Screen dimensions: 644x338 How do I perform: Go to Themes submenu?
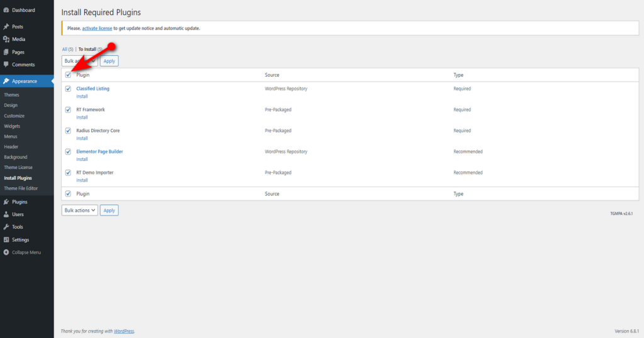11,95
